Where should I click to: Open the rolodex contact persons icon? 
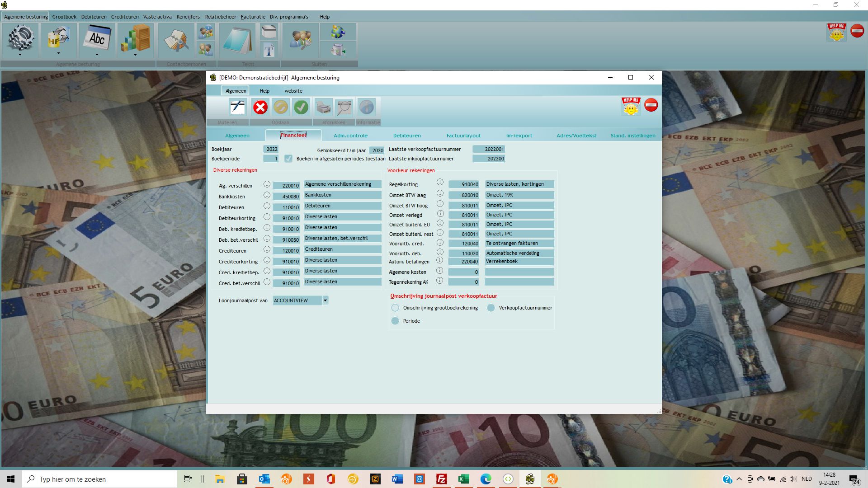pyautogui.click(x=176, y=41)
